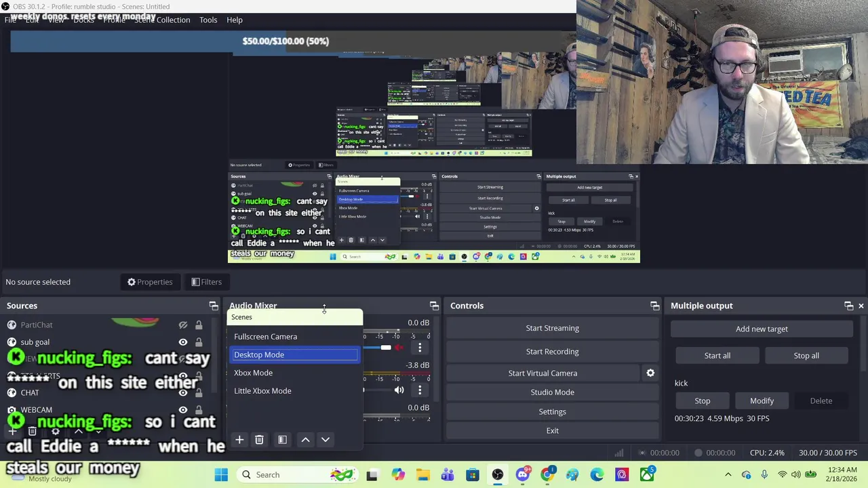Screen dimensions: 868x488
Task: Click the CHAT browser source globe icon
Action: pos(12,392)
